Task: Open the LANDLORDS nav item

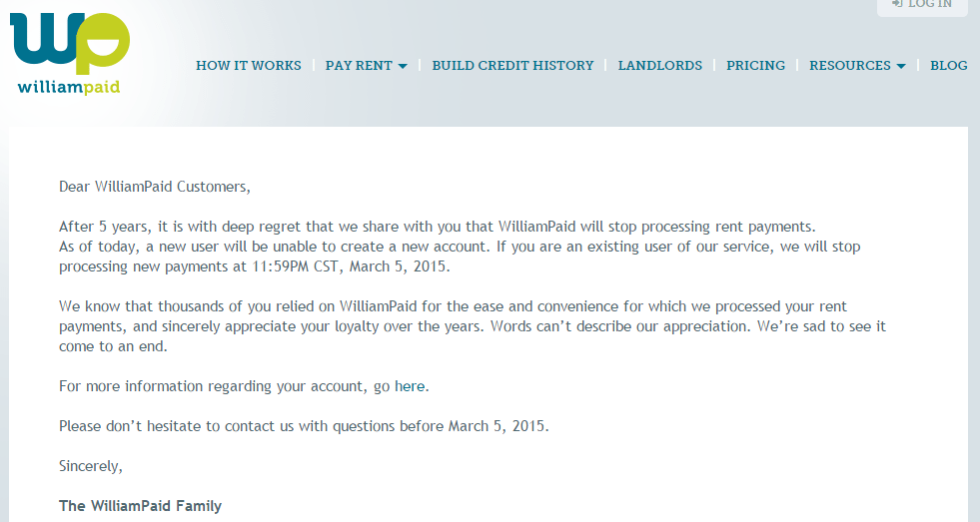Action: (x=660, y=66)
